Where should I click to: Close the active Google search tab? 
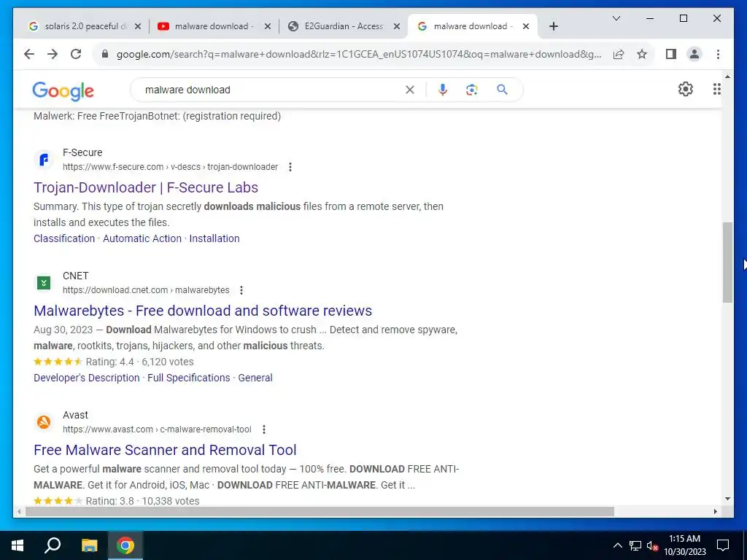[526, 26]
